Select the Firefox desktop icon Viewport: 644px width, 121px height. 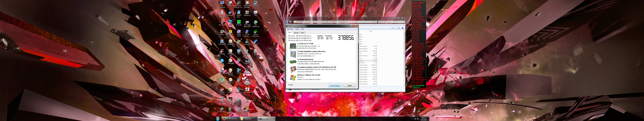[x=222, y=33]
